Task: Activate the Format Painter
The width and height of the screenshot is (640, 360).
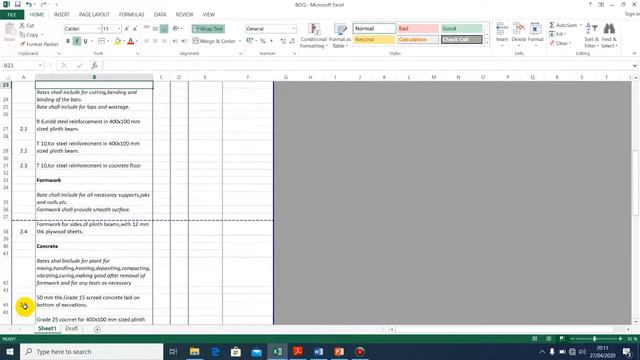Action: pyautogui.click(x=39, y=44)
